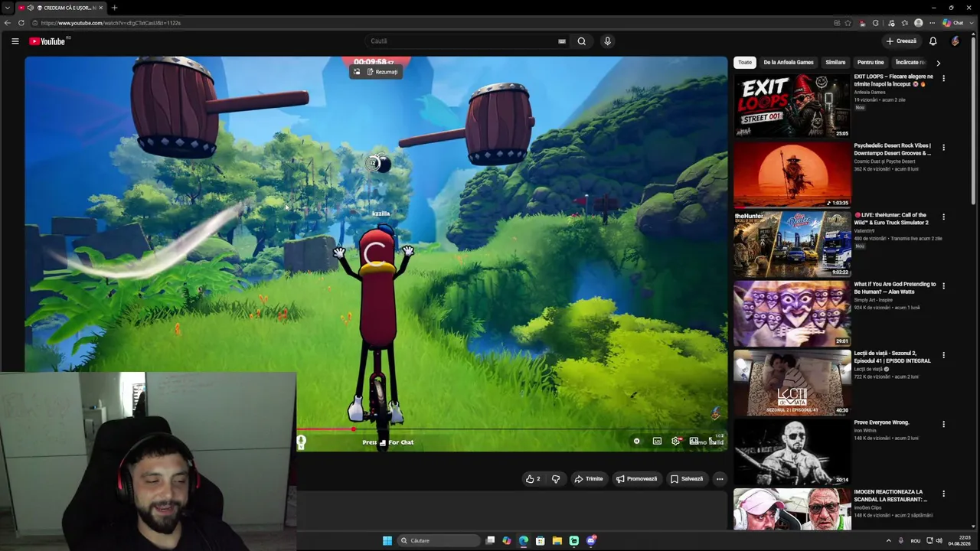
Task: Open the browser tab list dropdown
Action: (x=8, y=8)
